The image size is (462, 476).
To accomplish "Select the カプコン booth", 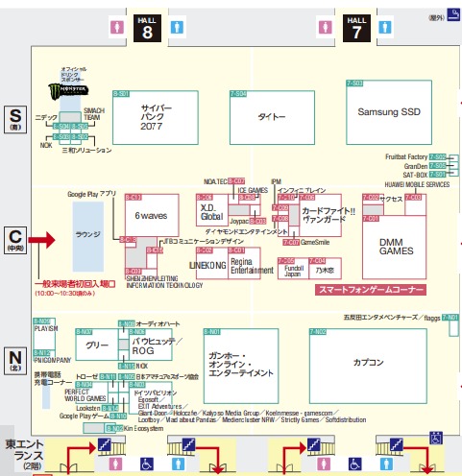I will click(368, 366).
